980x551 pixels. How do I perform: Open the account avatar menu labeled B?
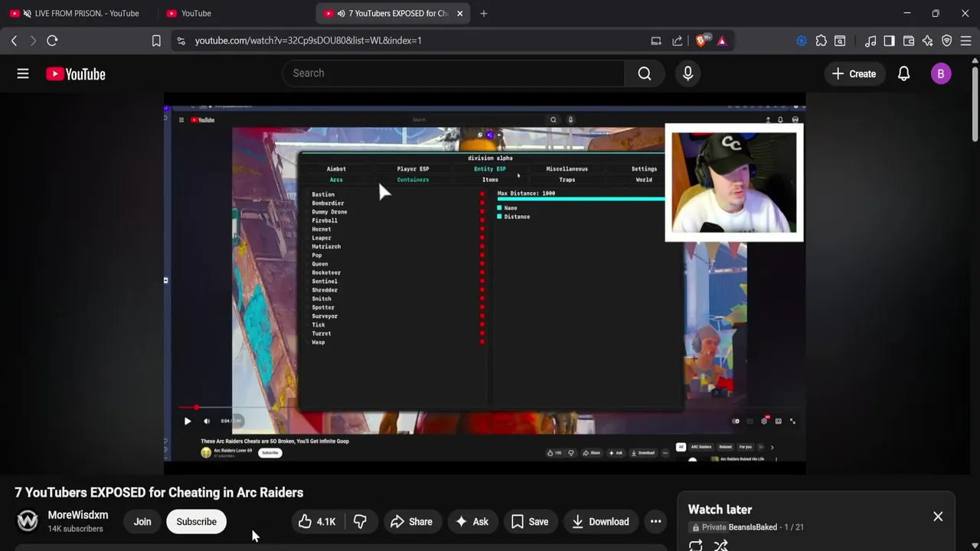(x=941, y=73)
